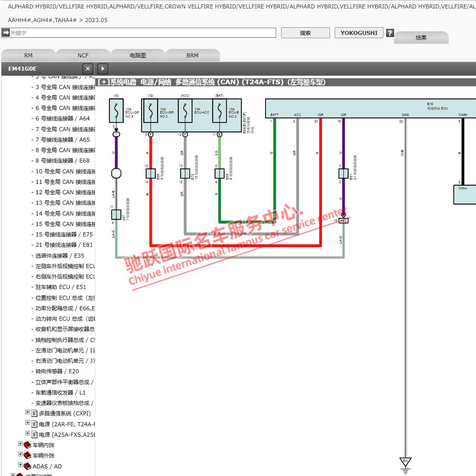Click the E68 junction connector on red wire
Viewport: 476px width, 476px height.
click(151, 173)
